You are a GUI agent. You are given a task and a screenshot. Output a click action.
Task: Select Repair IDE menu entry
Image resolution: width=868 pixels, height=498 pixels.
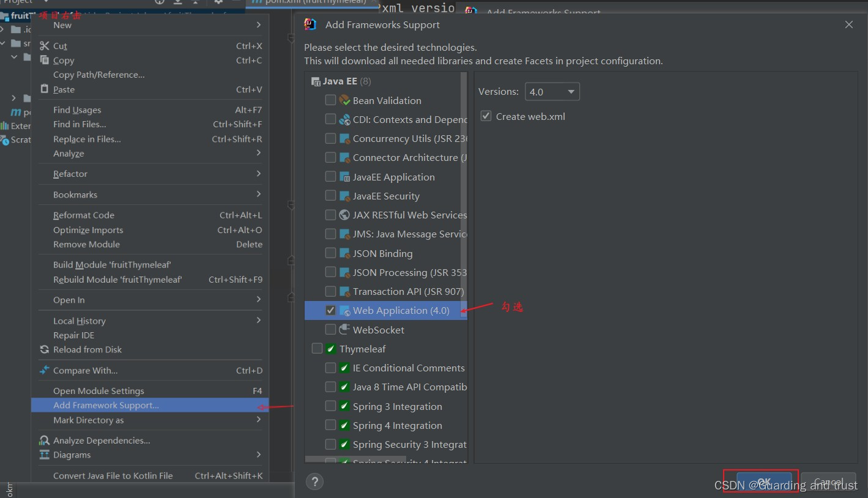[x=150, y=335]
